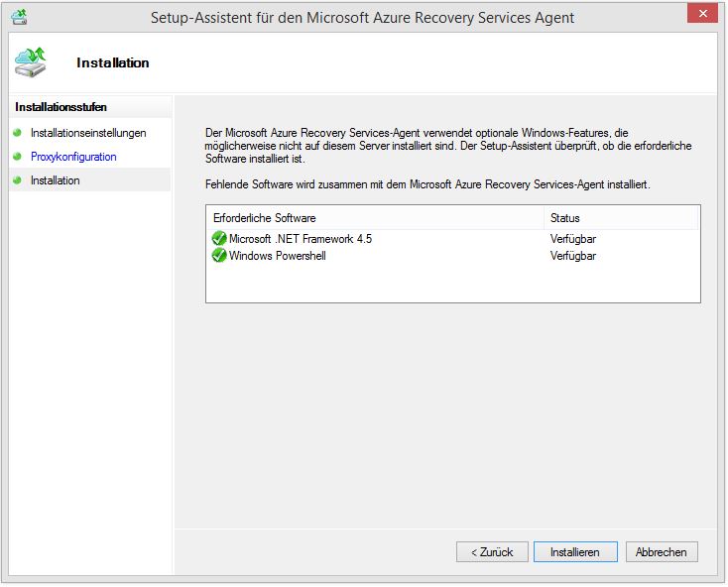Open the Proxykonfiguration step
Viewport: 728px width, 587px height.
pyautogui.click(x=73, y=157)
